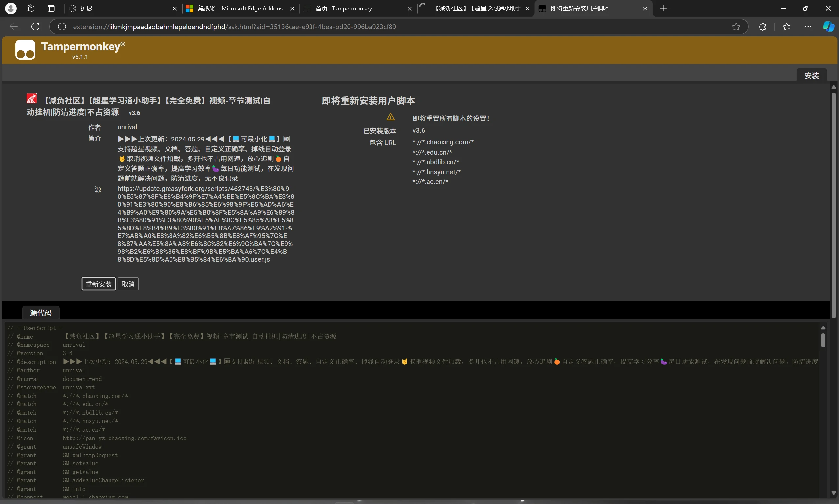Click the Tampermonkey logo icon
The height and width of the screenshot is (504, 839).
(x=25, y=49)
